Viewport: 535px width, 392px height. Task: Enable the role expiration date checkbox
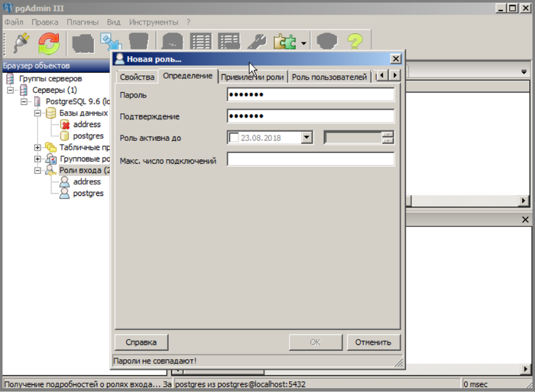pos(234,138)
